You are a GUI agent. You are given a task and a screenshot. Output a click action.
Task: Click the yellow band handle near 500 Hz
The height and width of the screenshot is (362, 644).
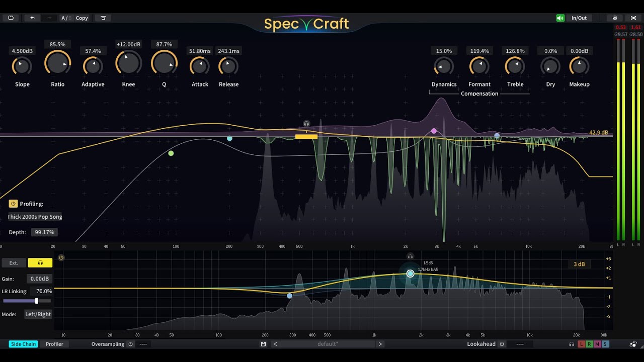(306, 136)
